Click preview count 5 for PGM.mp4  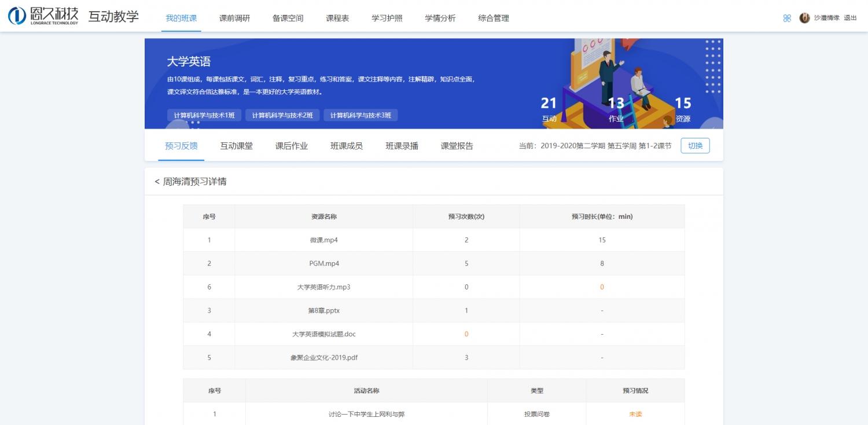click(x=466, y=263)
